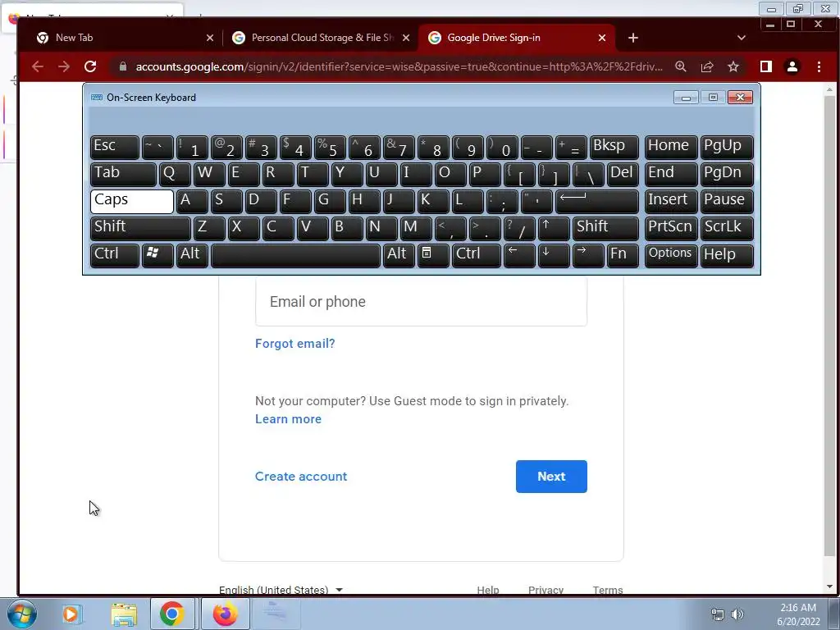Click the Esc key
840x630 pixels.
coord(115,148)
